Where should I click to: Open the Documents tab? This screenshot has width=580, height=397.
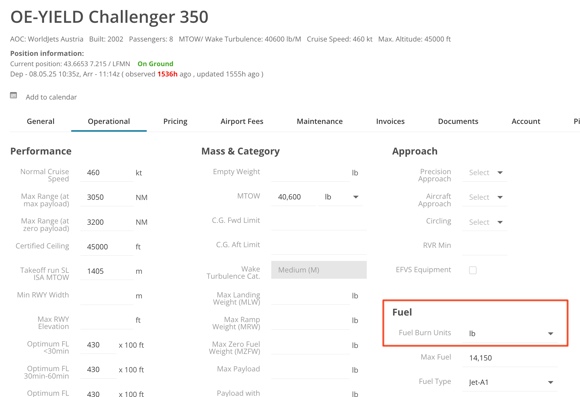coord(458,121)
